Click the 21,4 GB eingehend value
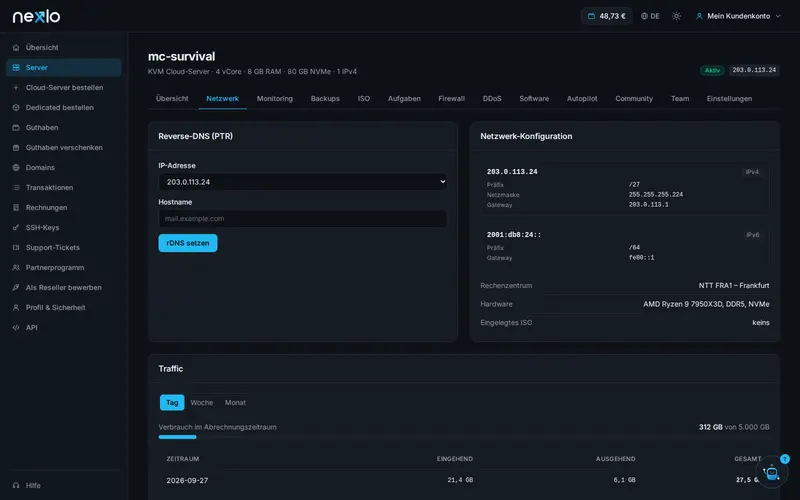 pyautogui.click(x=460, y=480)
